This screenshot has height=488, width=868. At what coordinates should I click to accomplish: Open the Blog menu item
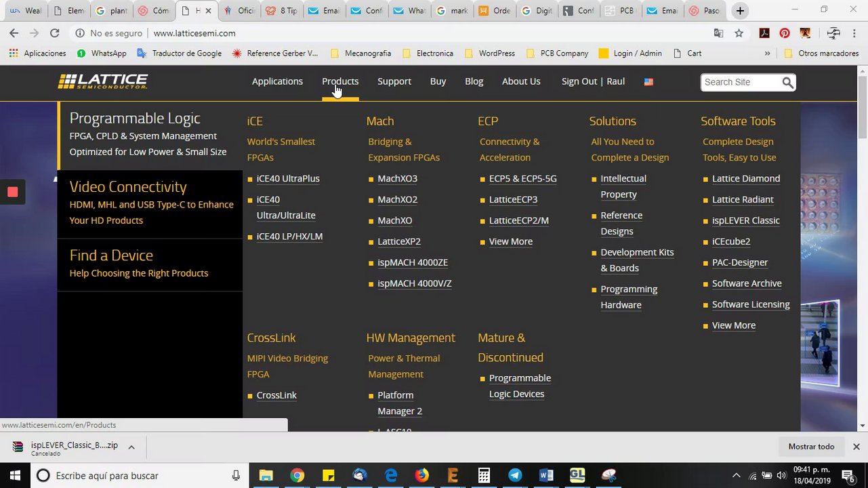[474, 81]
